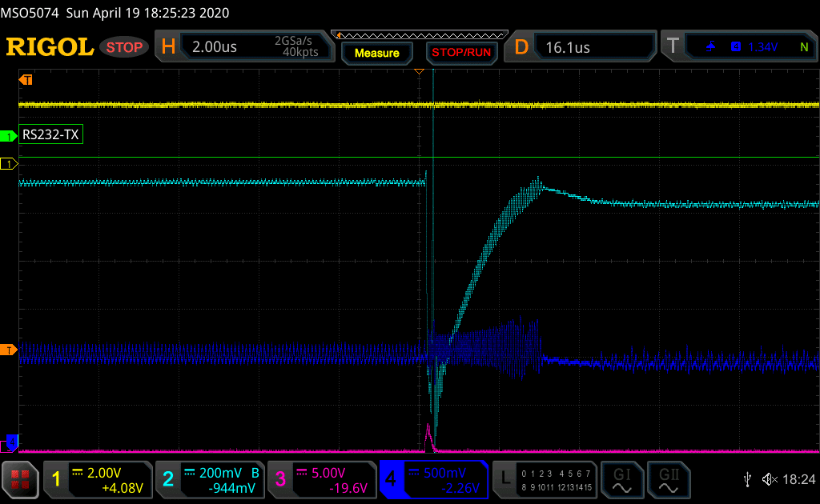Click the muted speaker sound icon

coord(770,479)
